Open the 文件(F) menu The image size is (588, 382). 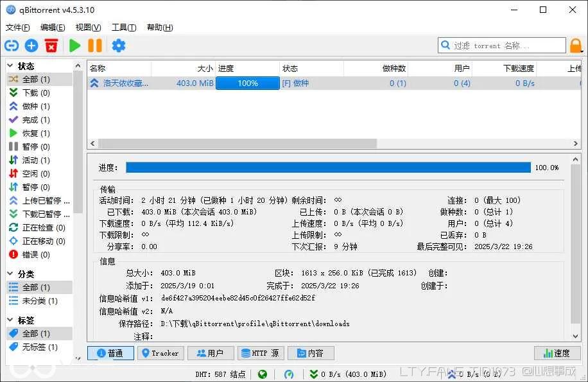pyautogui.click(x=17, y=28)
